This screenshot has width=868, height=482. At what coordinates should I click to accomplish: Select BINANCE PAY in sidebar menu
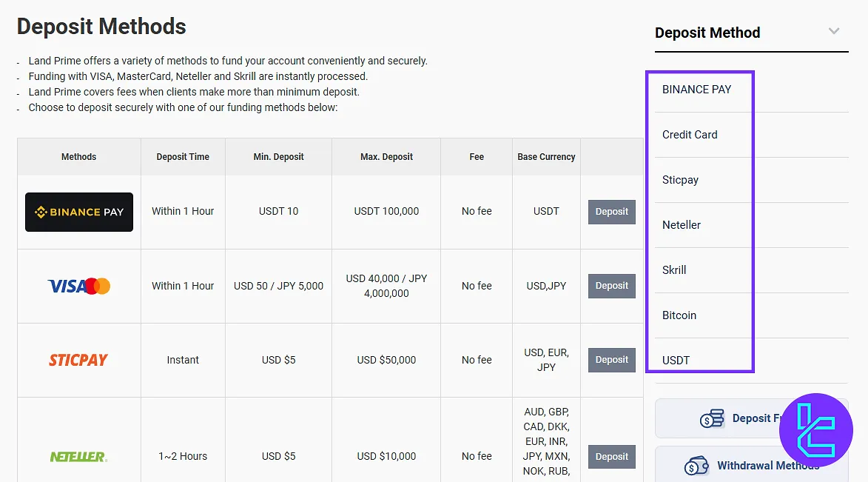(x=696, y=90)
